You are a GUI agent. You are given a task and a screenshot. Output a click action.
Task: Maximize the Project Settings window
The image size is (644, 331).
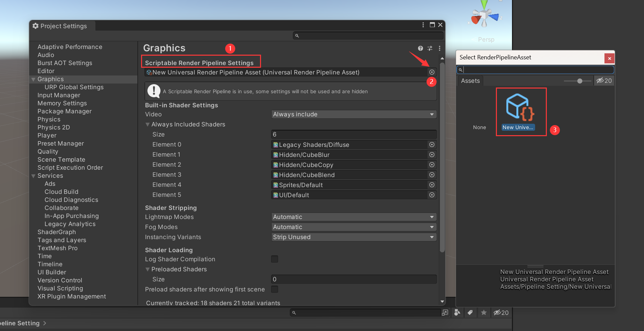(432, 25)
